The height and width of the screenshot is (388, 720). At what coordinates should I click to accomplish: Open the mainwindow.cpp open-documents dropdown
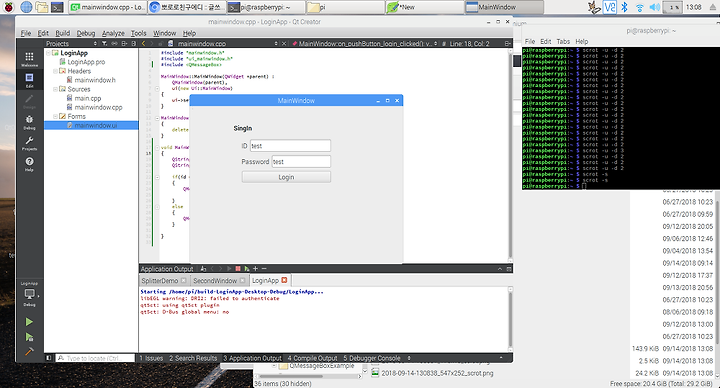276,44
